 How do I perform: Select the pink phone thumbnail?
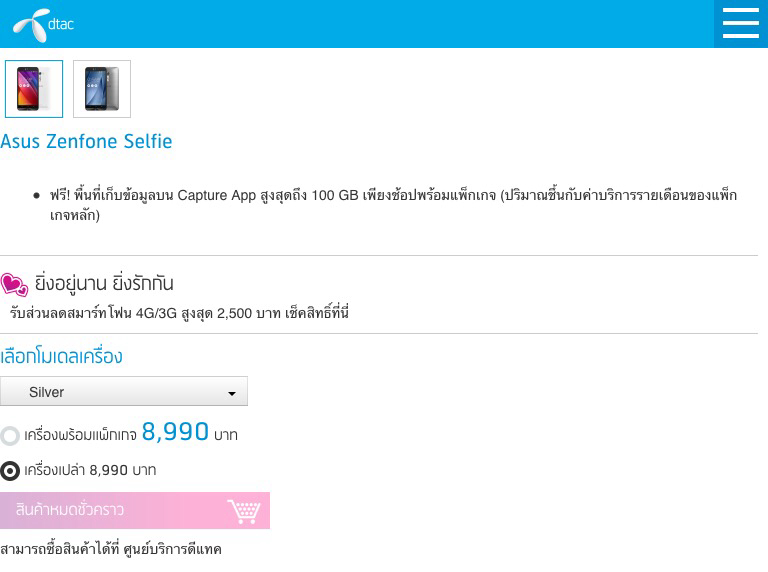34,89
